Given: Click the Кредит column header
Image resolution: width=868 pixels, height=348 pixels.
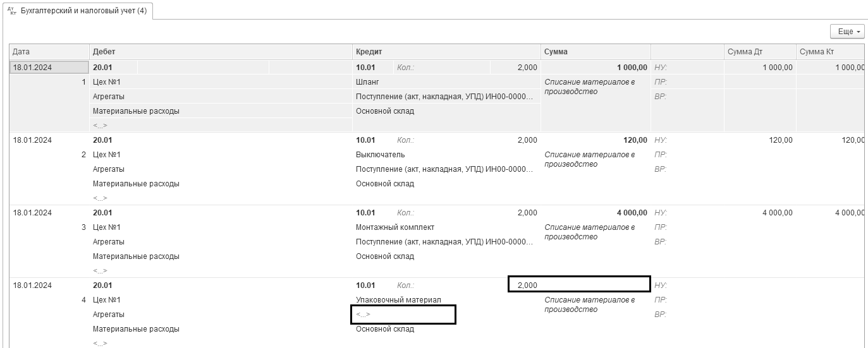Looking at the screenshot, I should [446, 52].
